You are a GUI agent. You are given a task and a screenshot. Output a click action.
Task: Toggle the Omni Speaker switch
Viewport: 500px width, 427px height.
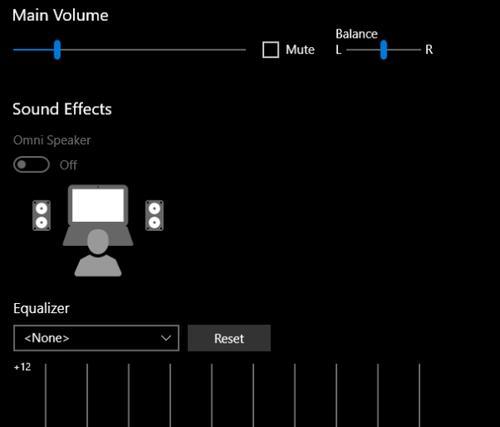[31, 165]
